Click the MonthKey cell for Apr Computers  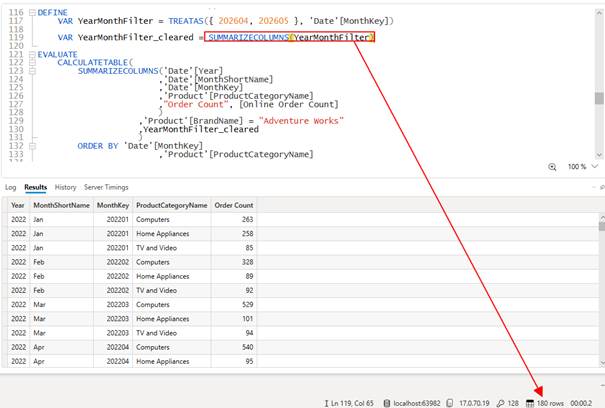point(113,347)
